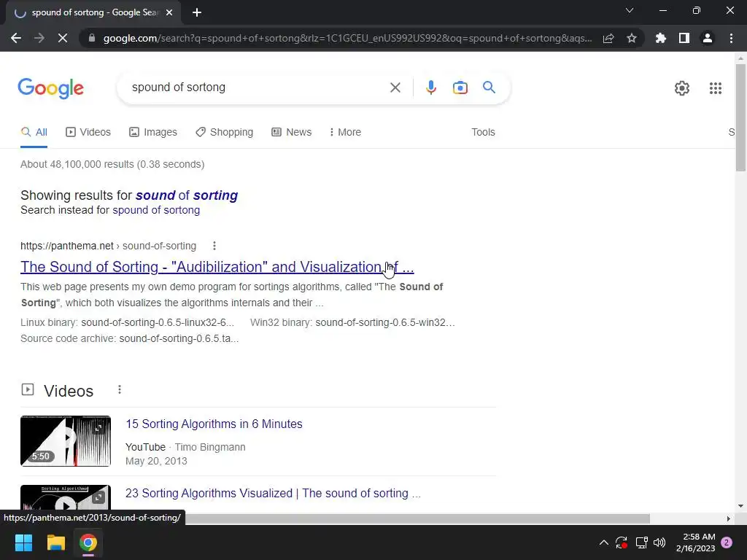Switch to the News tab
The image size is (747, 560).
[292, 132]
